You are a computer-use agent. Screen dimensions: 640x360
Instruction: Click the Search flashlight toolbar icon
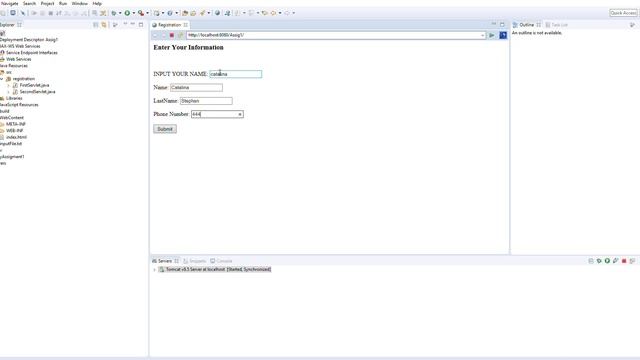point(203,13)
